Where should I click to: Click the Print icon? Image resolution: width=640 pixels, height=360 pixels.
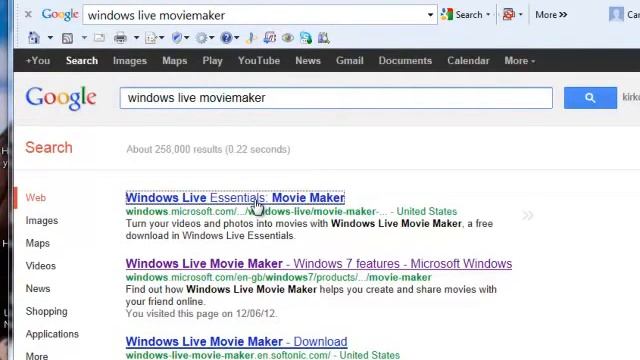click(x=120, y=38)
